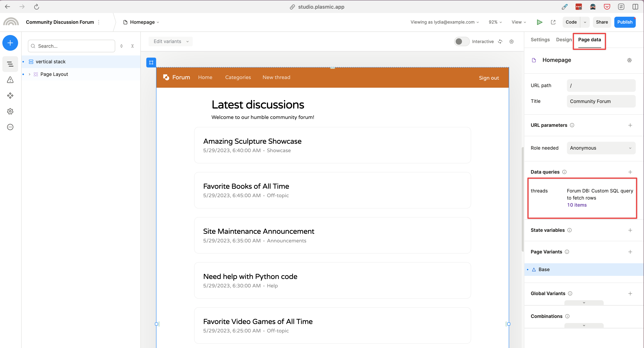
Task: Toggle the Interactive mode switch
Action: point(461,41)
